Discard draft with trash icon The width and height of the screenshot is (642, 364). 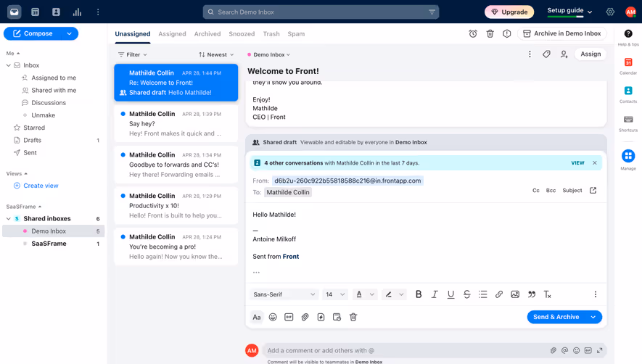(353, 317)
